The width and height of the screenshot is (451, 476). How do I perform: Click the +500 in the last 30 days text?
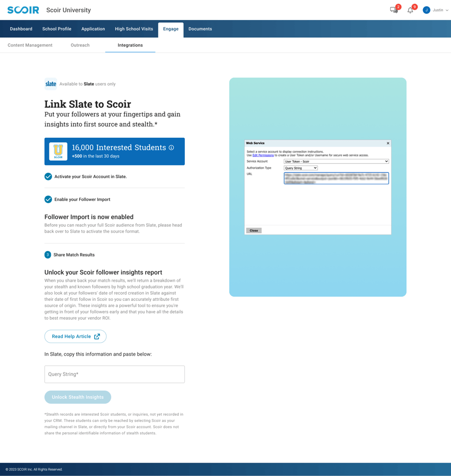tap(95, 156)
